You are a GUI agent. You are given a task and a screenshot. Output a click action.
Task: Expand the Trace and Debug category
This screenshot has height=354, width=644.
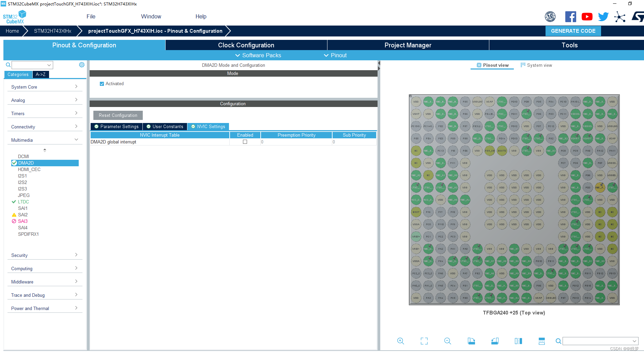[45, 295]
